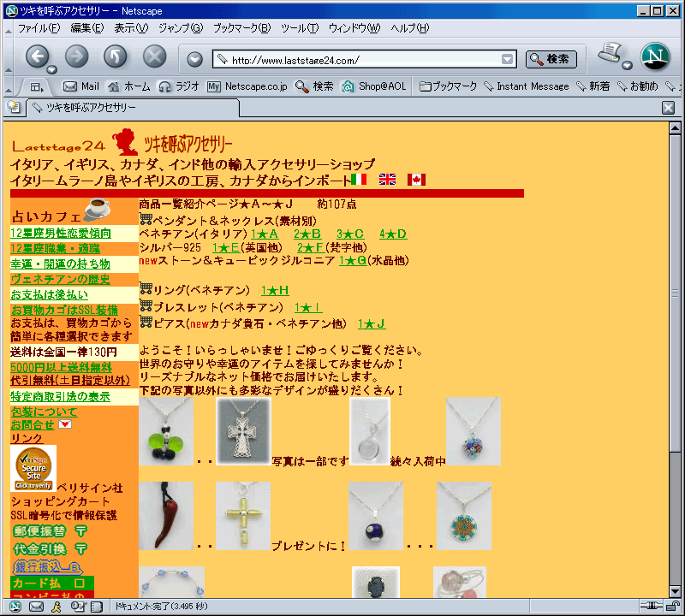This screenshot has height=616, width=685.
Task: Click the 1★H ring link
Action: coord(275,290)
